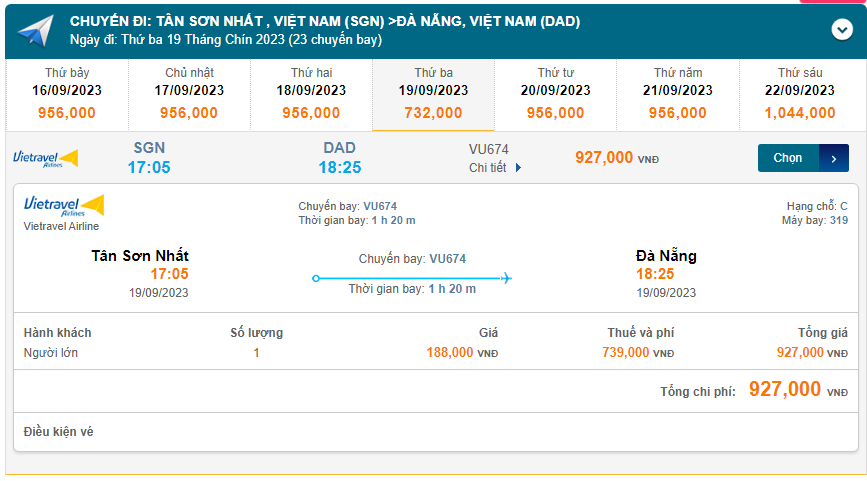The height and width of the screenshot is (481, 867).
Task: Click the origin circle marker on route line
Action: pos(316,278)
